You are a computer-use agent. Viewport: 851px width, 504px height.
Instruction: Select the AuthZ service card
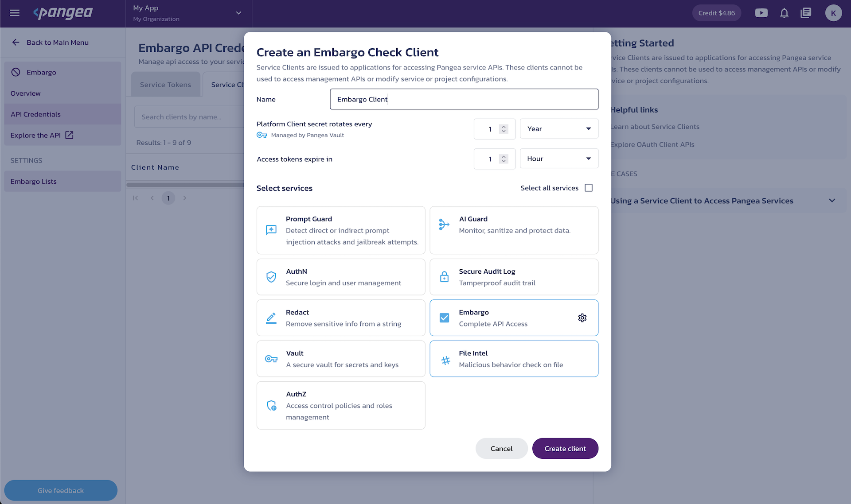(341, 405)
